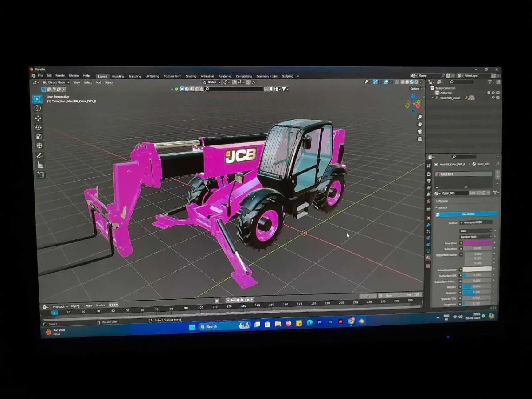
Task: Toggle X-ray mode in viewport header
Action: pyautogui.click(x=397, y=82)
